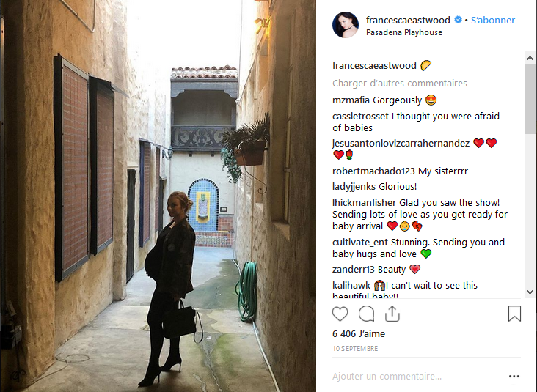
Task: Open the three-dots more options menu
Action: tap(514, 377)
